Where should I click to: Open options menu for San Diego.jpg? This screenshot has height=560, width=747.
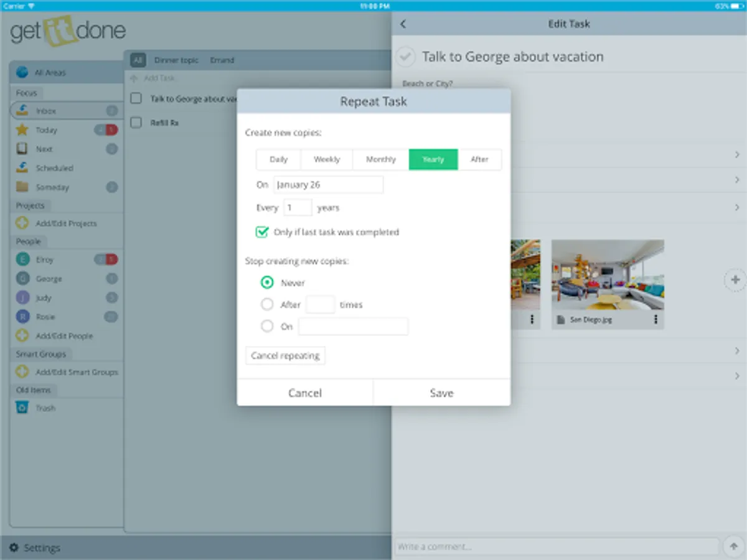click(x=656, y=319)
